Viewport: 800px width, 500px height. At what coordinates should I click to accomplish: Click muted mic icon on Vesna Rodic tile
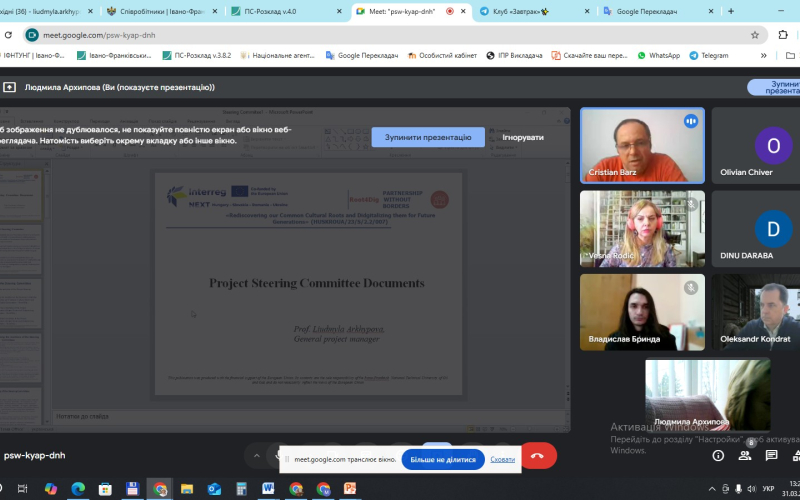(691, 205)
